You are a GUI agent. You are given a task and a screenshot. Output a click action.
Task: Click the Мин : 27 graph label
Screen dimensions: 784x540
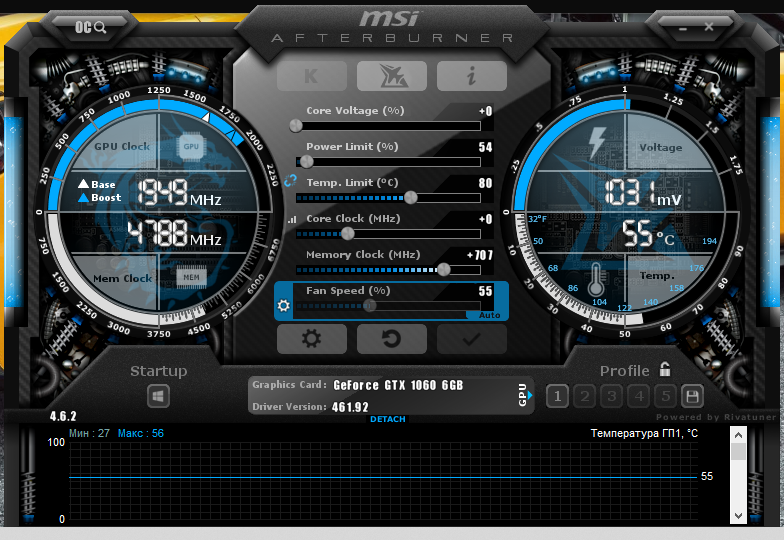tap(89, 434)
